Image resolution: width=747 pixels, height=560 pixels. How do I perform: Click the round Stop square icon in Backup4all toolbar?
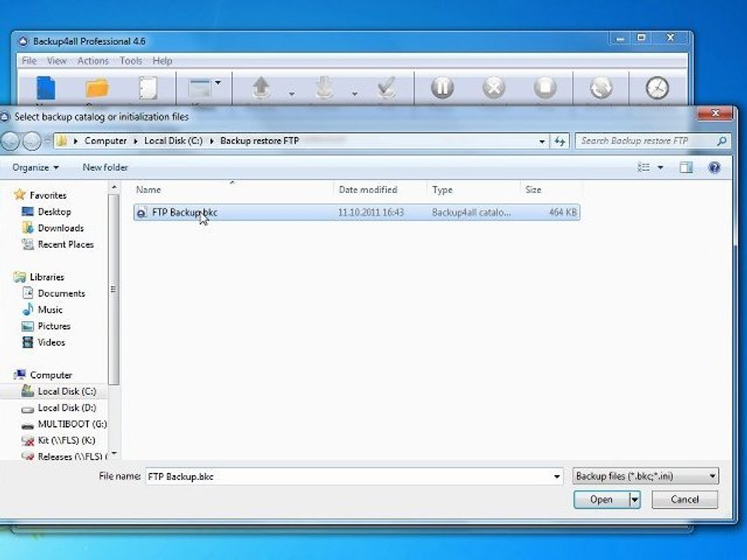[545, 88]
